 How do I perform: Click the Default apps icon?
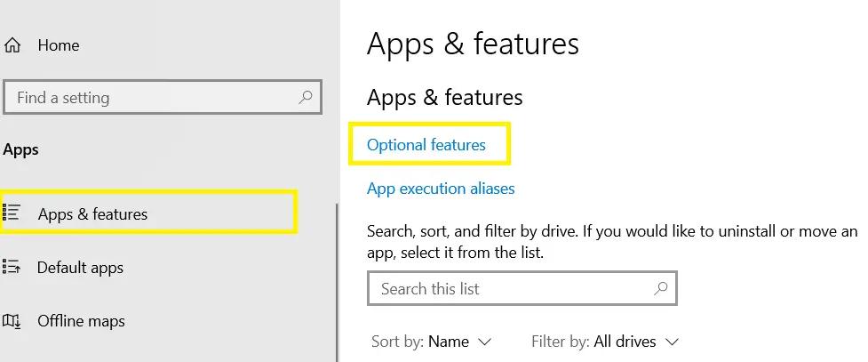12,267
